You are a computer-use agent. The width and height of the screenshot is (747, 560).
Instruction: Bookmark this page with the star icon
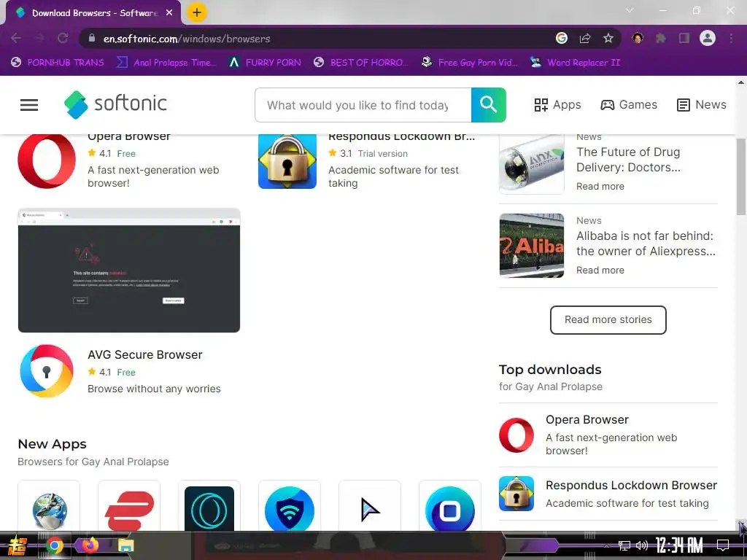608,38
